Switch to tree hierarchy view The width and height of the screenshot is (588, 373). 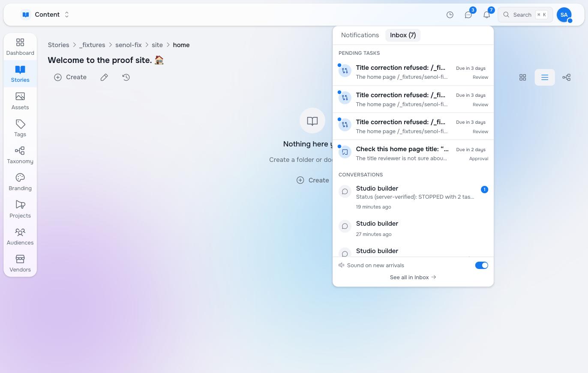coord(567,78)
